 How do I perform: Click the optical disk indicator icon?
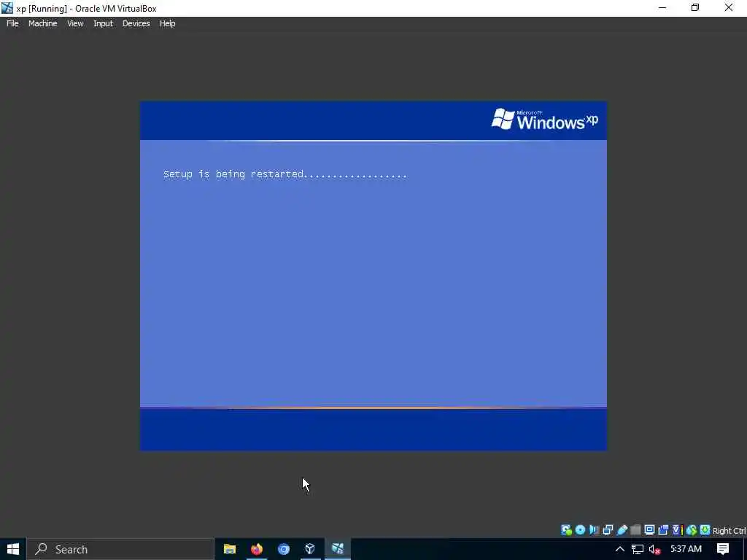point(580,530)
